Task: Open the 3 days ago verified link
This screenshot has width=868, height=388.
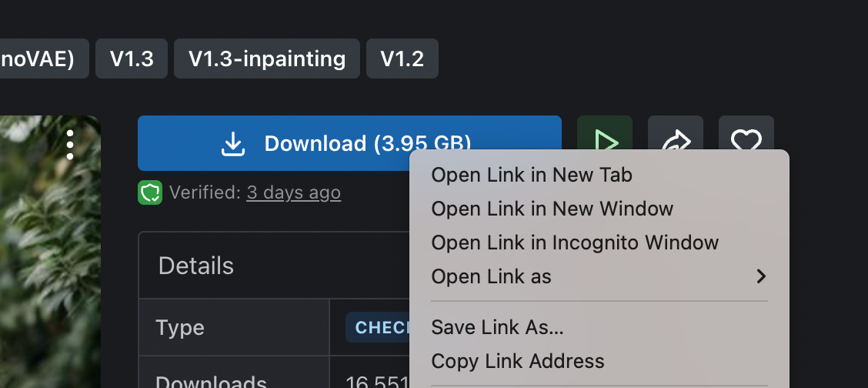Action: pos(293,192)
